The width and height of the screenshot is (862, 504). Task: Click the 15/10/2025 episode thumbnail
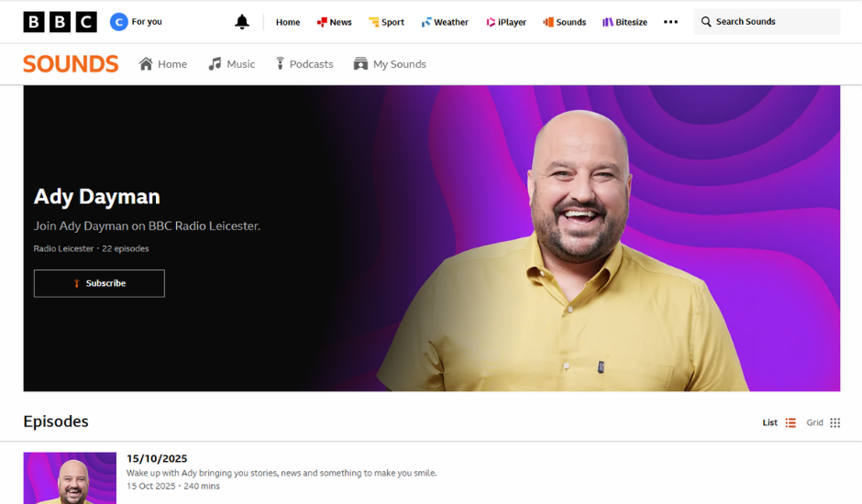click(x=70, y=477)
